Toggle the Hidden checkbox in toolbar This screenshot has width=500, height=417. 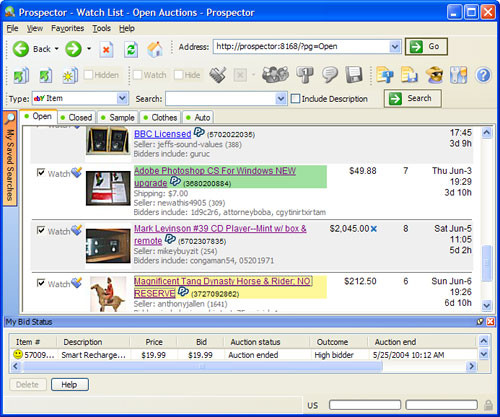click(88, 75)
